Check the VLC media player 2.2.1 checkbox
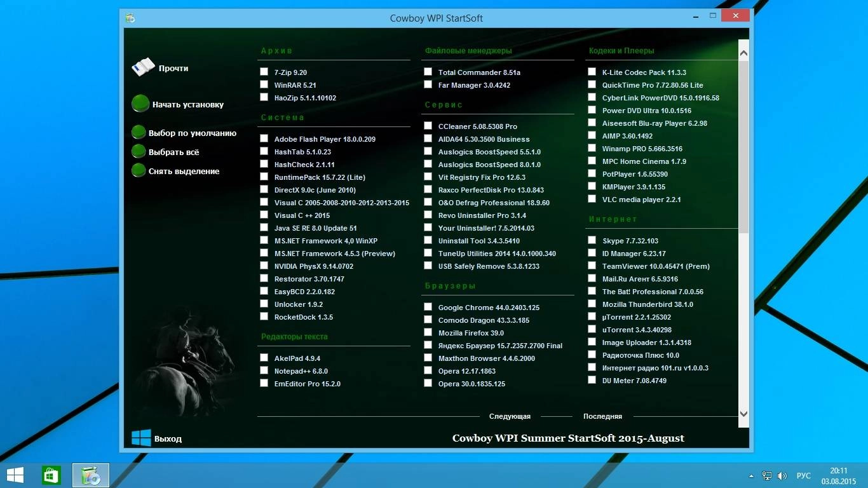 click(592, 199)
